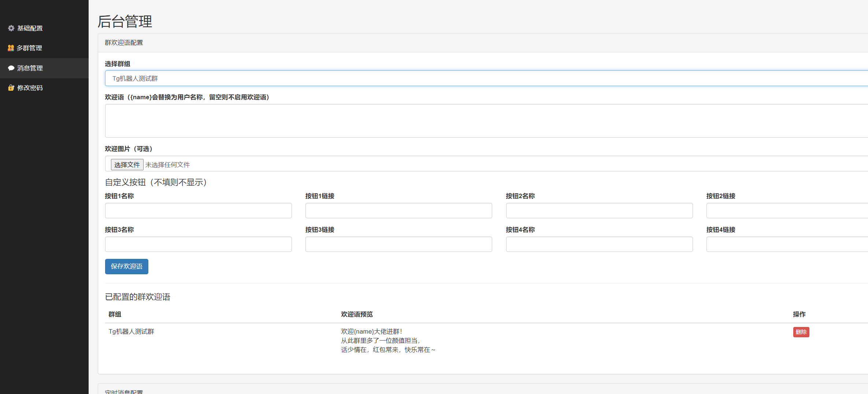Focus the 按钮1链接 input field
The height and width of the screenshot is (394, 868).
pyautogui.click(x=398, y=211)
